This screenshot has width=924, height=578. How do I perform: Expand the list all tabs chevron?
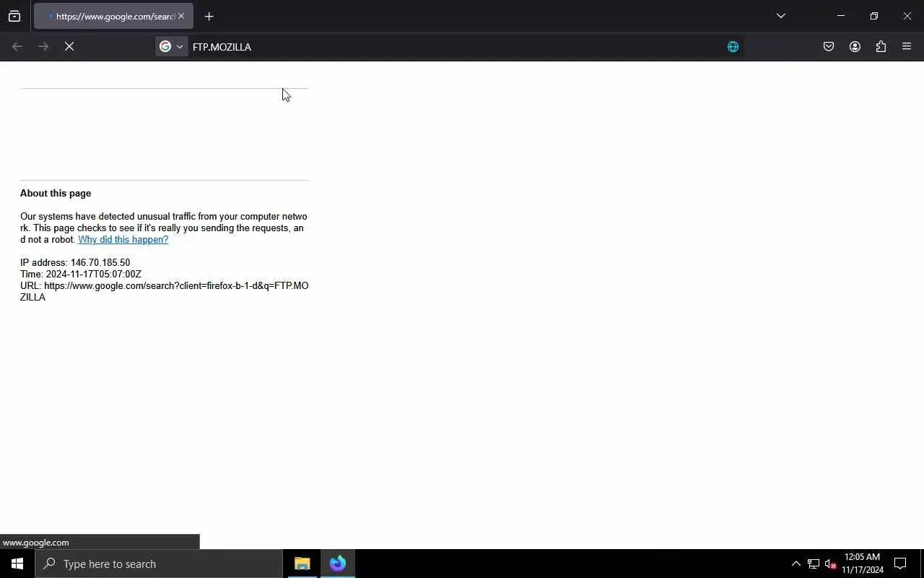click(780, 16)
